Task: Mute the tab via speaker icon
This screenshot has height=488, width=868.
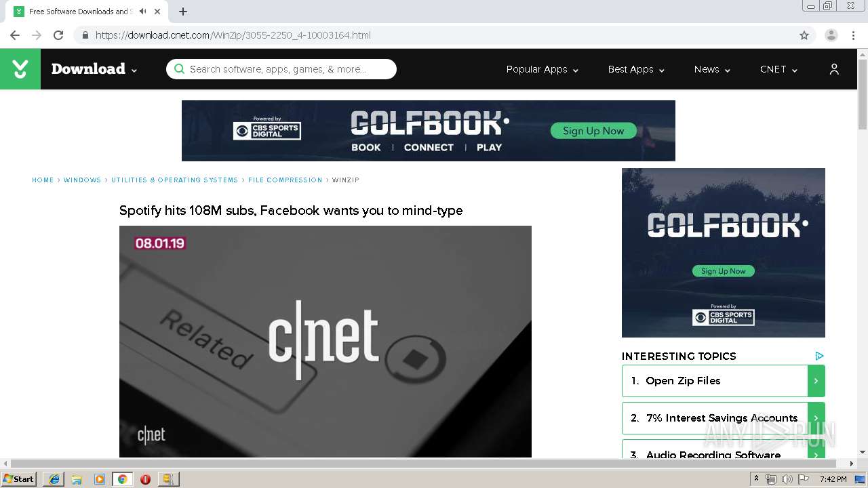Action: tap(143, 12)
